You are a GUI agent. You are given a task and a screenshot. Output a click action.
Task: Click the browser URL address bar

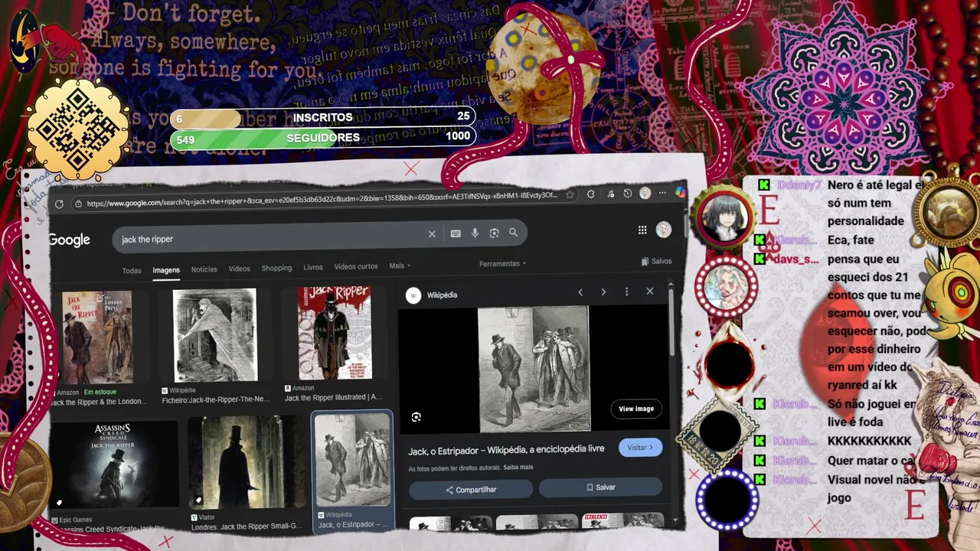pyautogui.click(x=322, y=199)
